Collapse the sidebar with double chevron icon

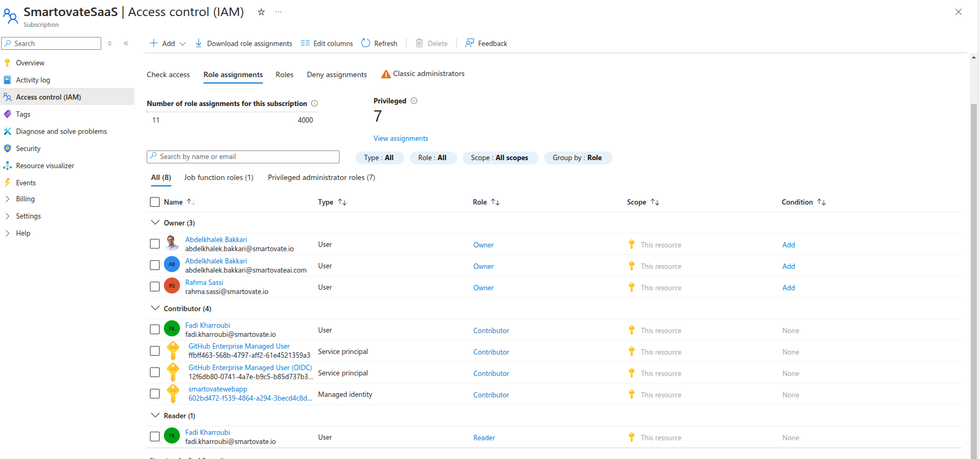(126, 43)
